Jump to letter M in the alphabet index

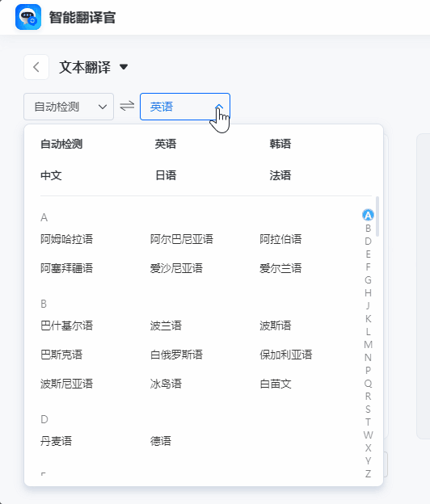(369, 345)
